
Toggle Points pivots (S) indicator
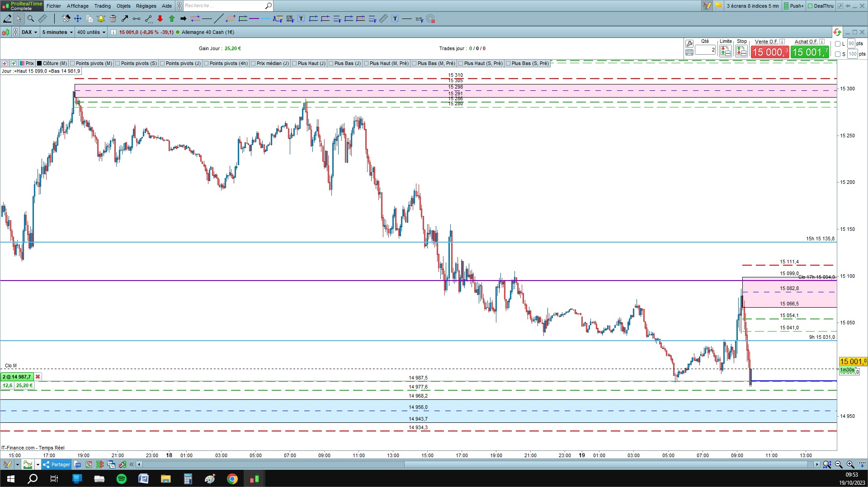pyautogui.click(x=118, y=63)
